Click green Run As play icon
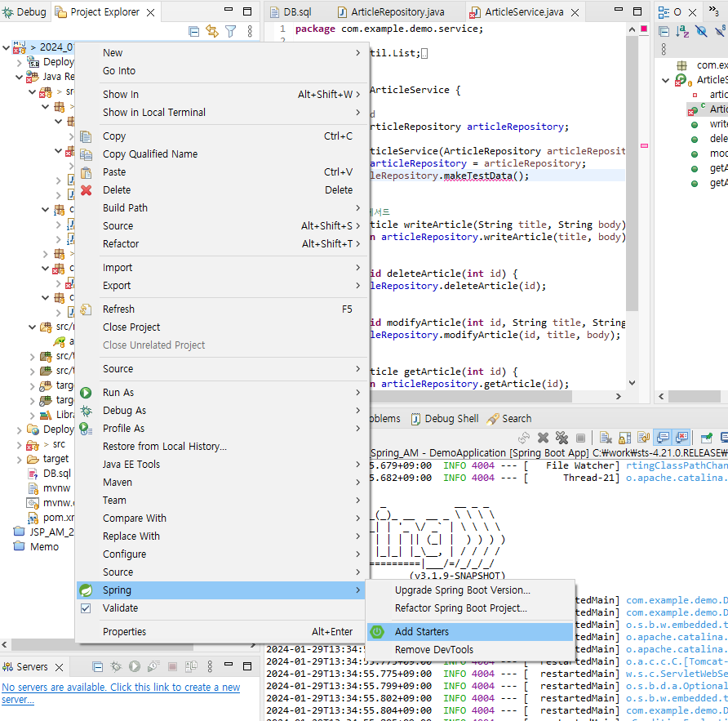Screen dimensions: 728x721 [x=86, y=393]
